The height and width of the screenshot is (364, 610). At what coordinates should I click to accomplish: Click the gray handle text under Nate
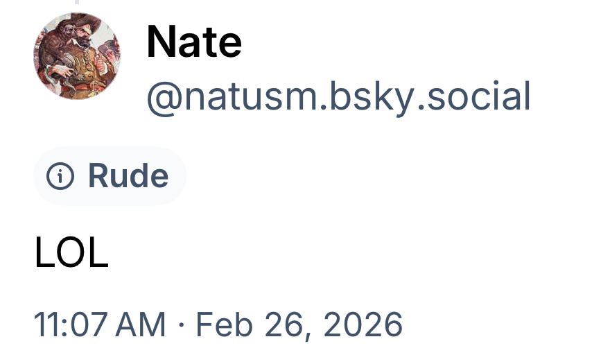click(x=338, y=96)
